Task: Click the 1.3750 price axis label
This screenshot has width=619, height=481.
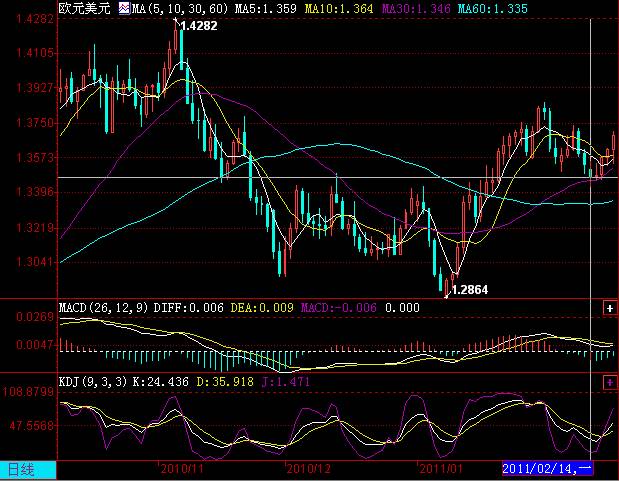Action: click(x=35, y=122)
